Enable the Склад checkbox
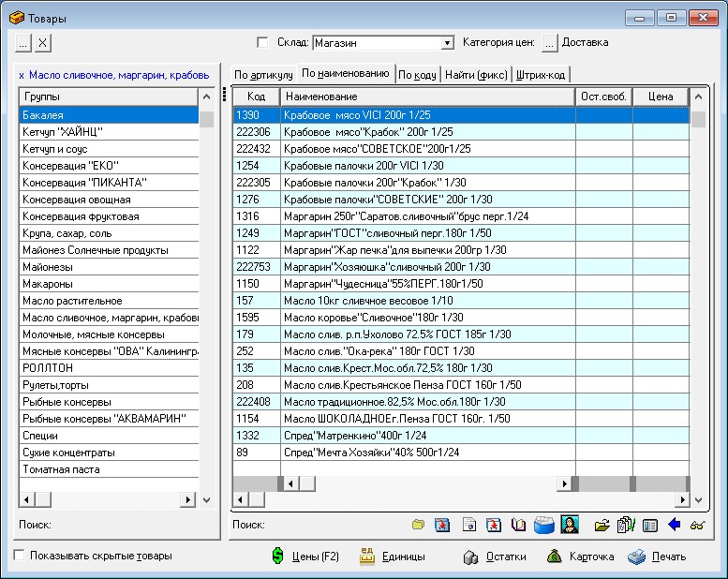The height and width of the screenshot is (579, 728). pyautogui.click(x=262, y=42)
